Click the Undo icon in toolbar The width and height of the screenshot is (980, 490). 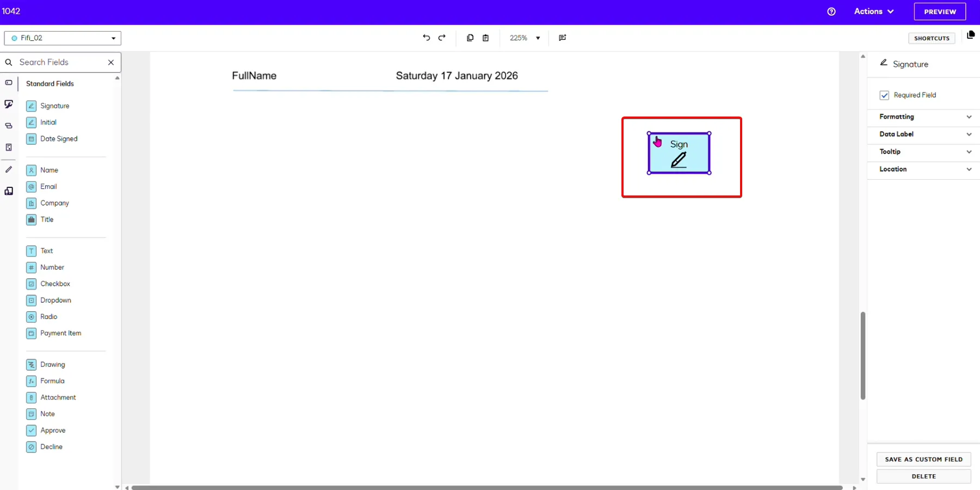coord(426,38)
